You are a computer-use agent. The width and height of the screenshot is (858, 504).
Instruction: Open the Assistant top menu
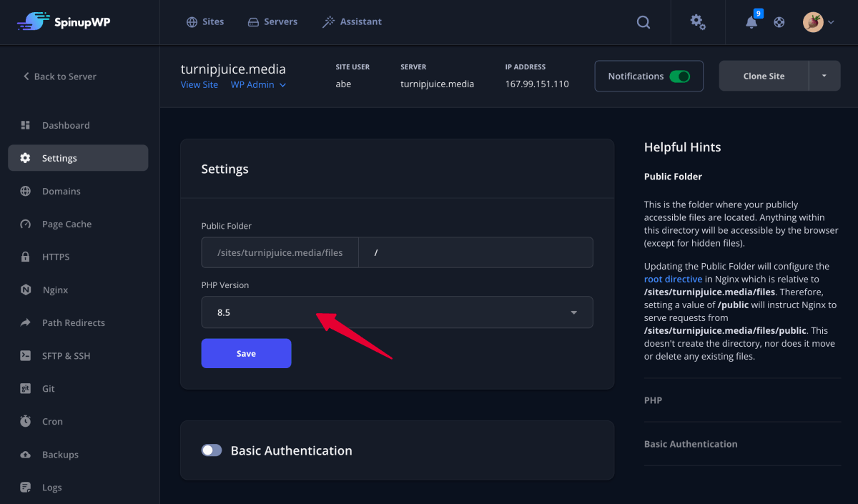(352, 22)
